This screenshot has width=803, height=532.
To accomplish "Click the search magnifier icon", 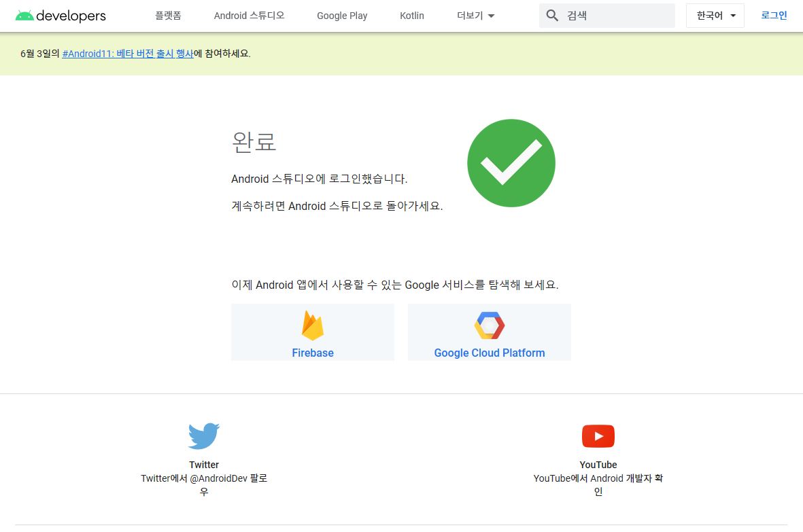I will [552, 16].
